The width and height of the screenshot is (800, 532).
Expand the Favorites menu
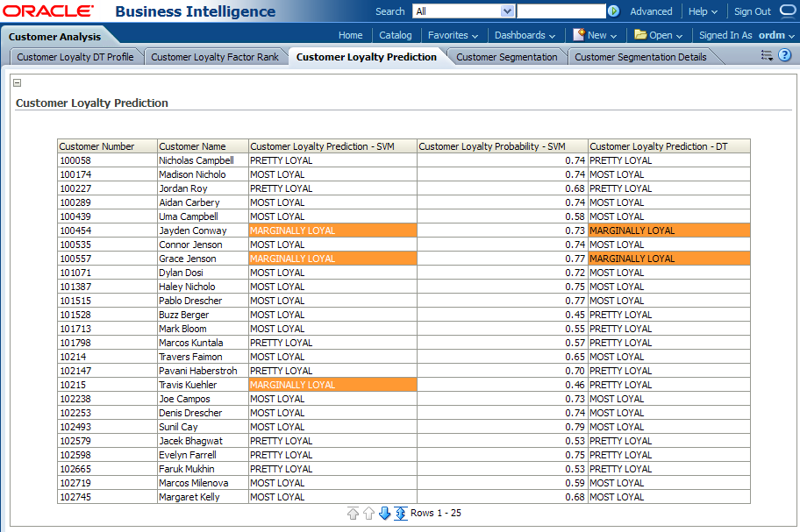(x=453, y=35)
